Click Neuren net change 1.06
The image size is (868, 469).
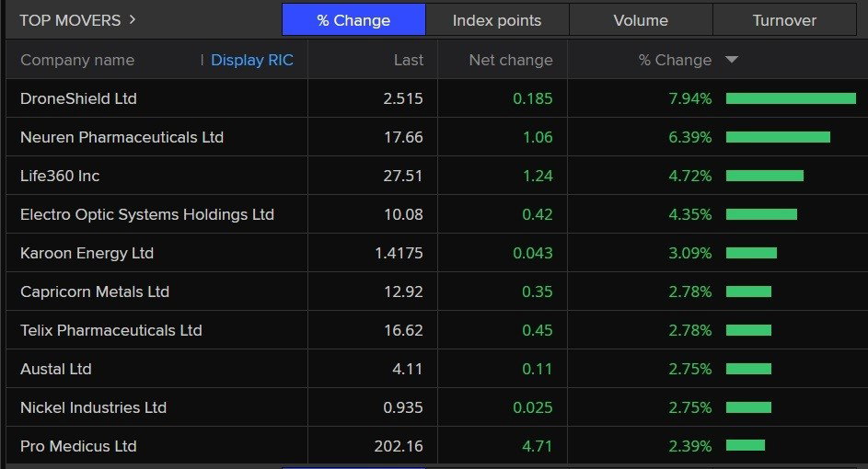click(538, 137)
